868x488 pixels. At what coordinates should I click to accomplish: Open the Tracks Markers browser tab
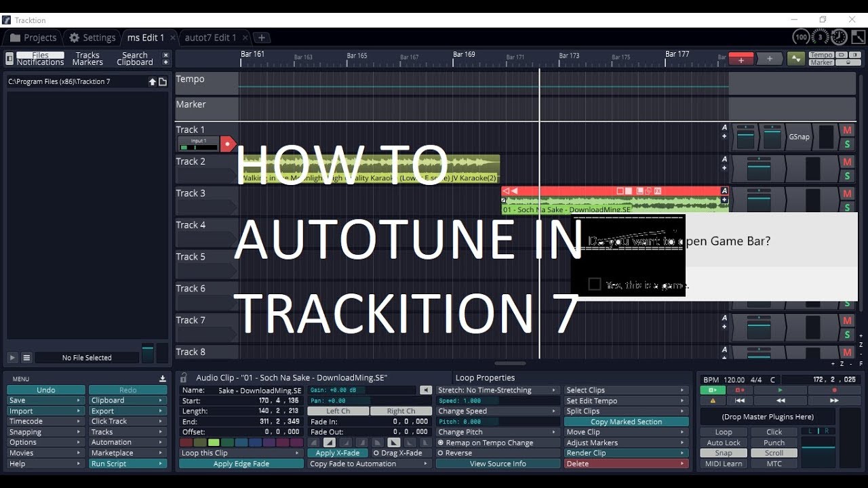click(x=87, y=59)
